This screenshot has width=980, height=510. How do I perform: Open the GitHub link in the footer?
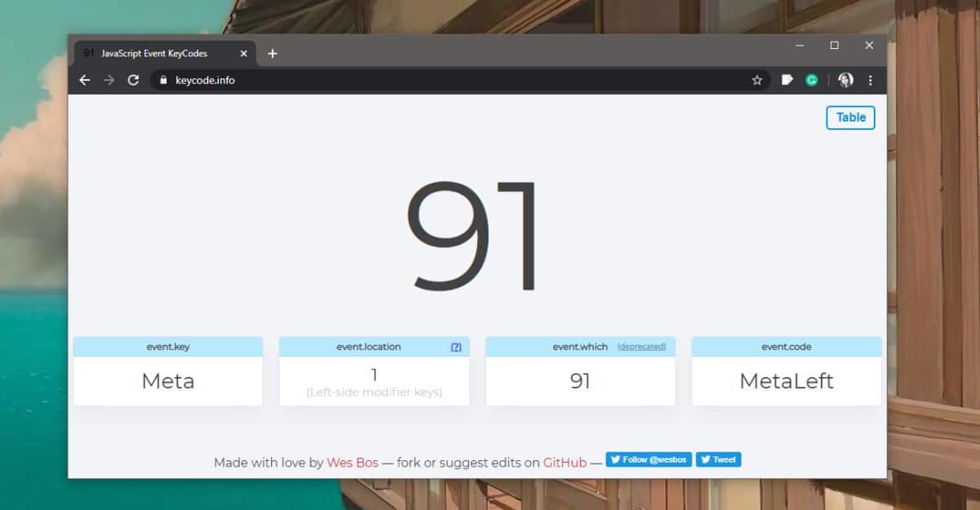(x=565, y=463)
